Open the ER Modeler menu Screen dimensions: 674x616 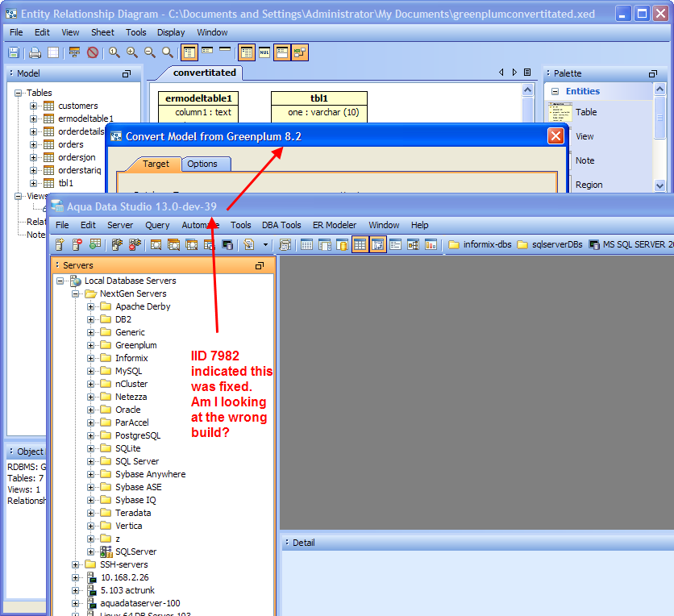tap(335, 225)
